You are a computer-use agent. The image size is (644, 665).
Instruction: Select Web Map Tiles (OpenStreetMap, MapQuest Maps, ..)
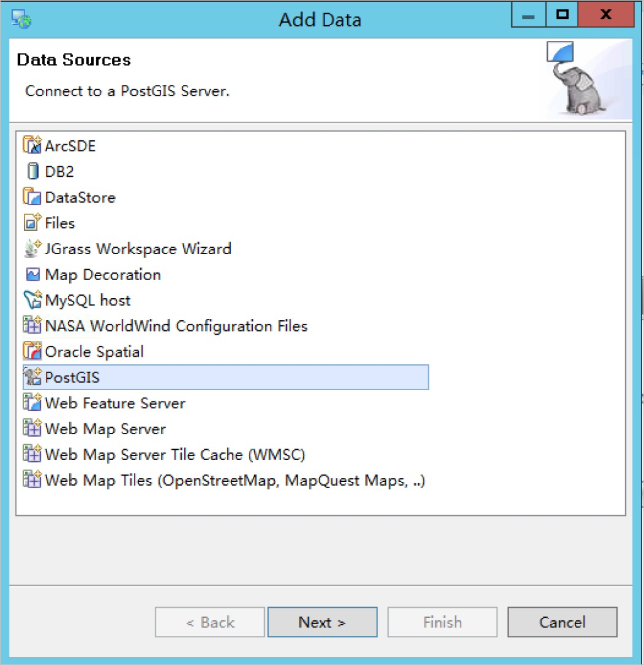tap(235, 481)
